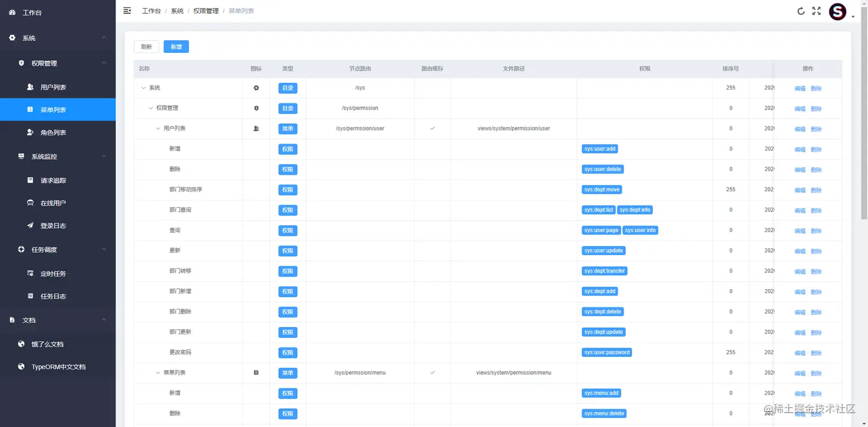The height and width of the screenshot is (427, 868).
Task: Collapse the 系统监控 sidebar group chevron
Action: [x=104, y=156]
